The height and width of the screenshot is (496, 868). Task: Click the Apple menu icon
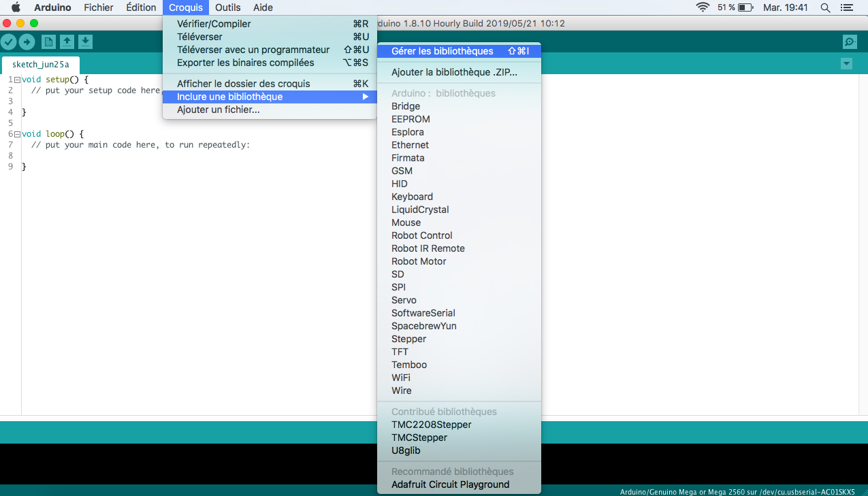15,7
